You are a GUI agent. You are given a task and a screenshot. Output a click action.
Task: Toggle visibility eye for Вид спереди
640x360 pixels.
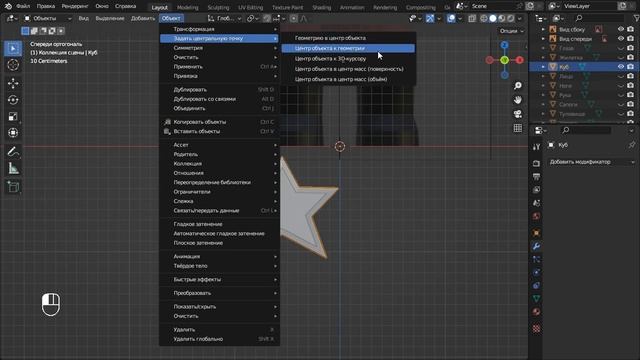pos(621,38)
